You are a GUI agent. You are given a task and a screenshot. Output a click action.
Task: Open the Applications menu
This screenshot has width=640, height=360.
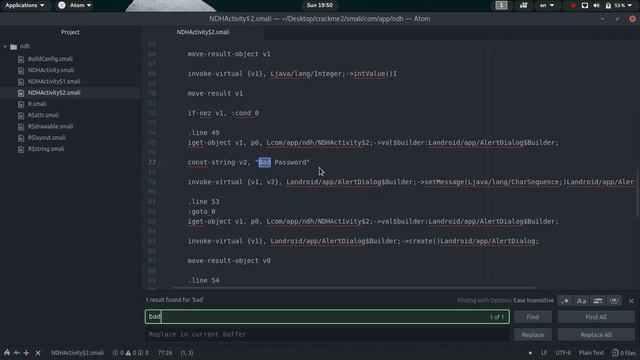25,5
